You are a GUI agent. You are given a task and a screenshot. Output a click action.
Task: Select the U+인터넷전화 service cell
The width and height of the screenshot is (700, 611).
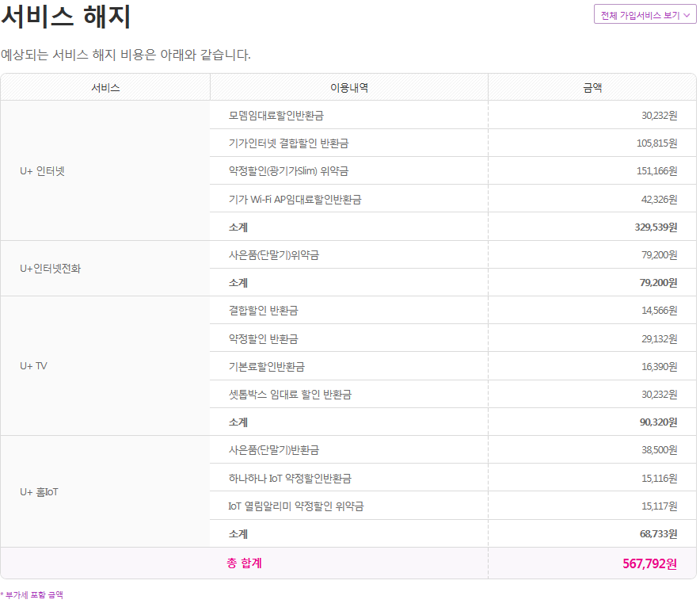[x=51, y=268]
